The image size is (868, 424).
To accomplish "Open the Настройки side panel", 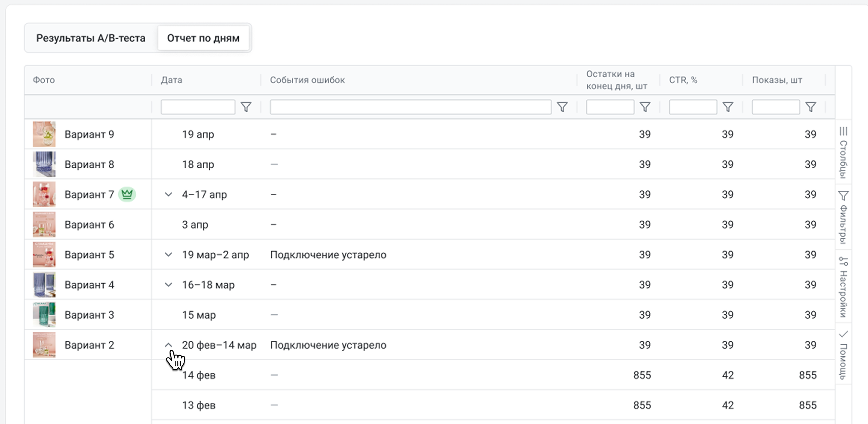I will tap(843, 287).
